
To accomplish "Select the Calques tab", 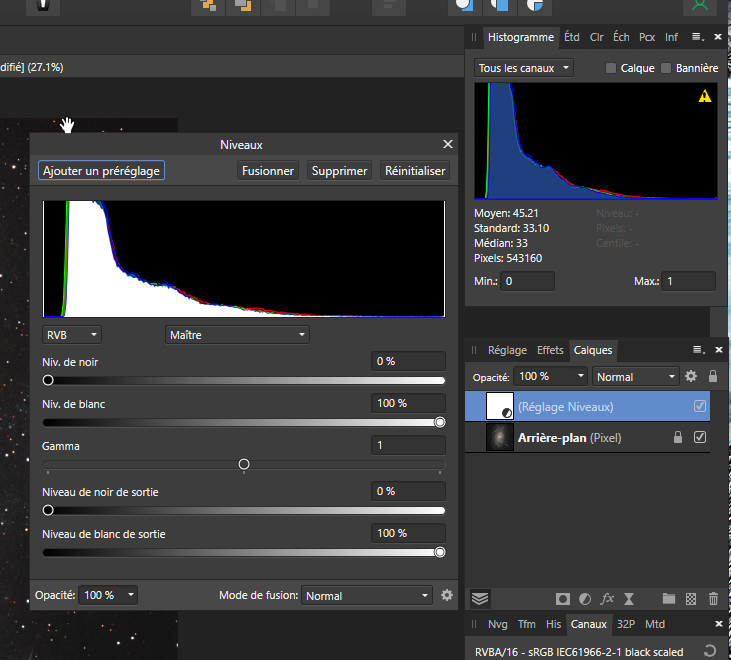I will coord(593,350).
